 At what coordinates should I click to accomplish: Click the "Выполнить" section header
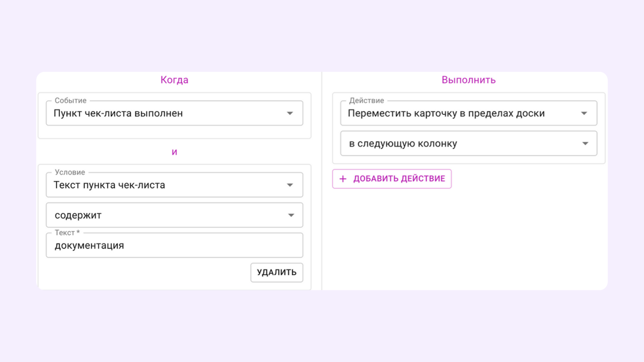pyautogui.click(x=468, y=80)
